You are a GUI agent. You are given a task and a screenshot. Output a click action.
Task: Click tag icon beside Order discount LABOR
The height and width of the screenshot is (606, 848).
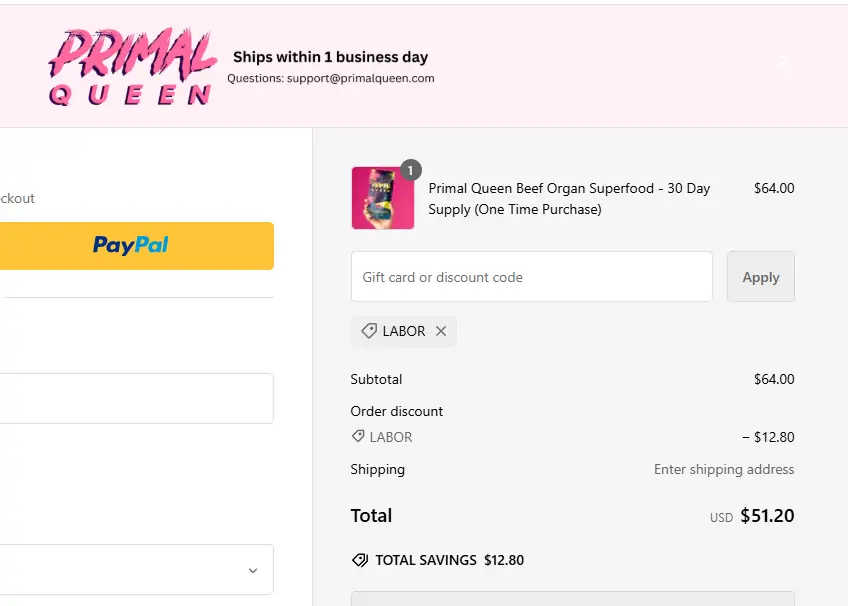click(358, 437)
